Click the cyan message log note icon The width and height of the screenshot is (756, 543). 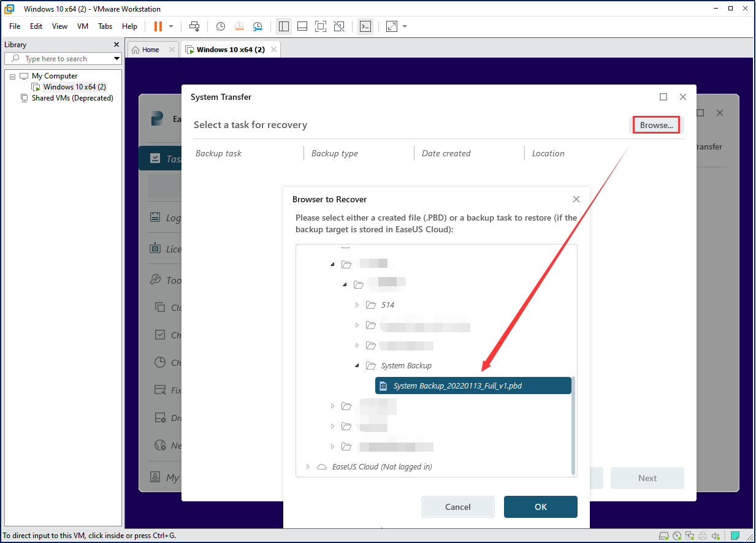(x=735, y=535)
